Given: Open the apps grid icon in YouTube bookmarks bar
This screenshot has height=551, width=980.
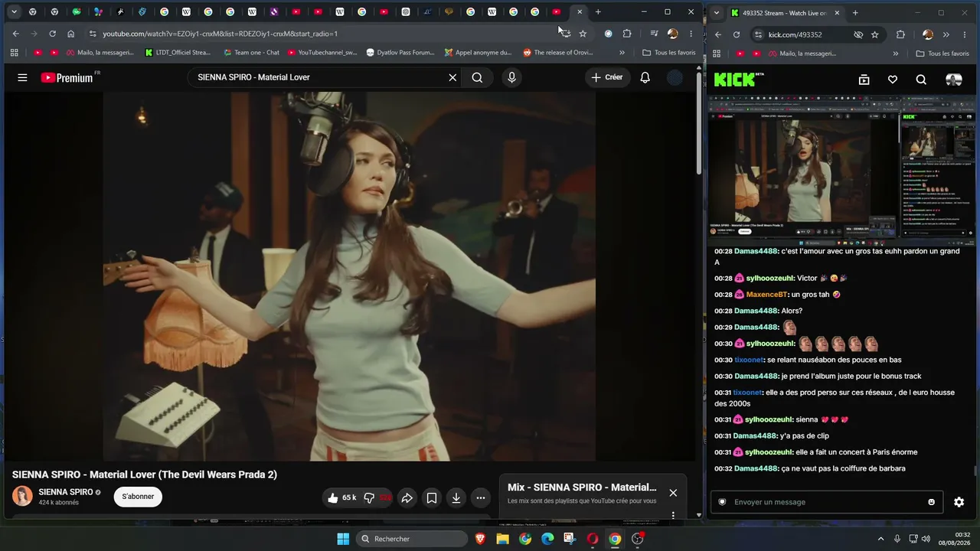Looking at the screenshot, I should click(14, 53).
